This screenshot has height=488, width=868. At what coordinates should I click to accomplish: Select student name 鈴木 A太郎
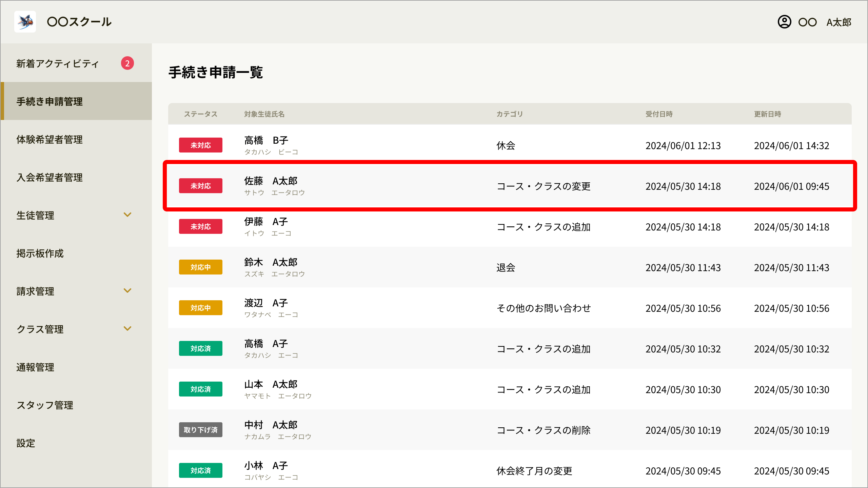(271, 262)
